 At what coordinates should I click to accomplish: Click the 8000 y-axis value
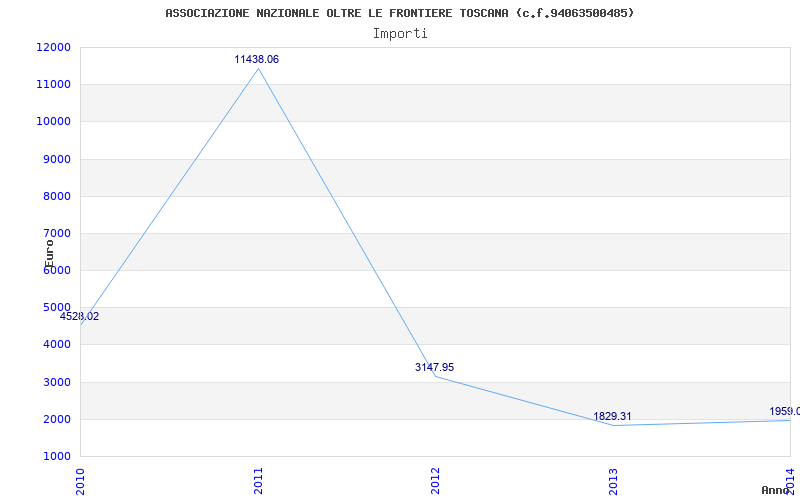point(56,196)
